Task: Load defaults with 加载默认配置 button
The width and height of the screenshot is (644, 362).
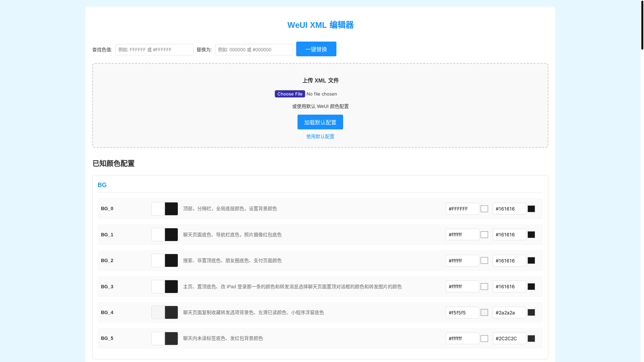Action: 320,122
